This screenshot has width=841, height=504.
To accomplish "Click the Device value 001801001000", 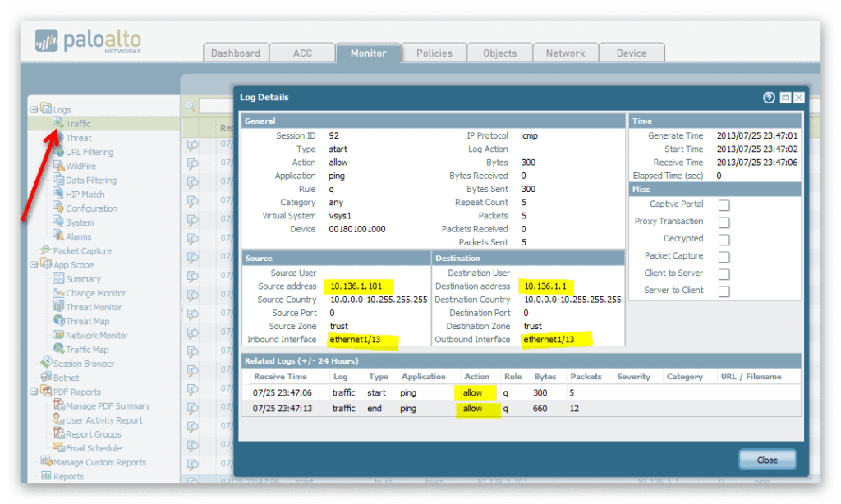I will (x=357, y=229).
